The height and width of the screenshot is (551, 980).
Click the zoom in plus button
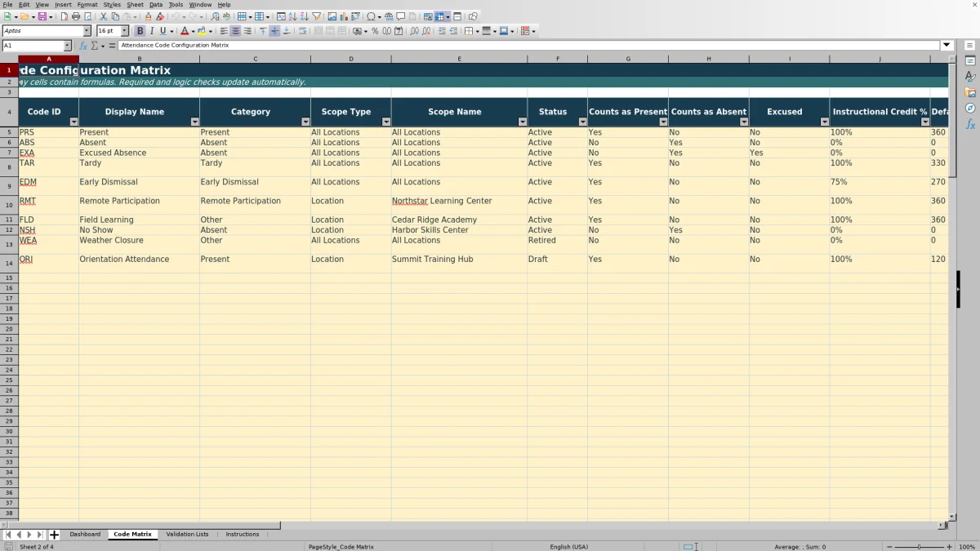click(949, 547)
